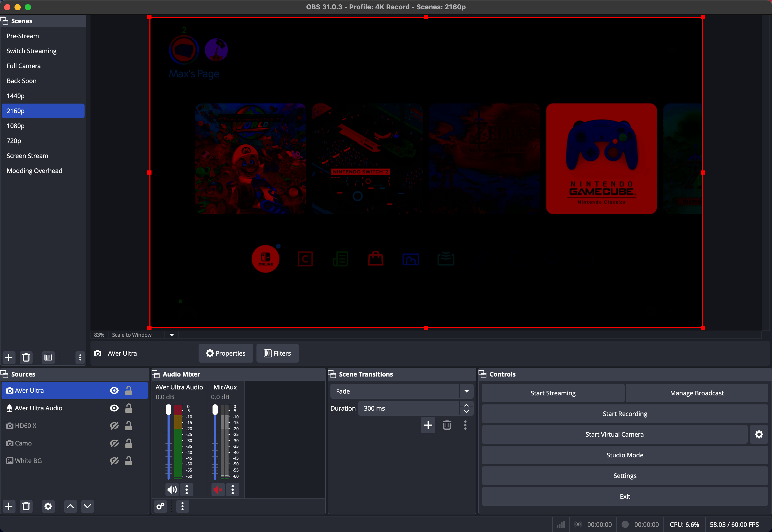Move AVer Ultra source down the list
This screenshot has width=772, height=532.
click(x=87, y=506)
